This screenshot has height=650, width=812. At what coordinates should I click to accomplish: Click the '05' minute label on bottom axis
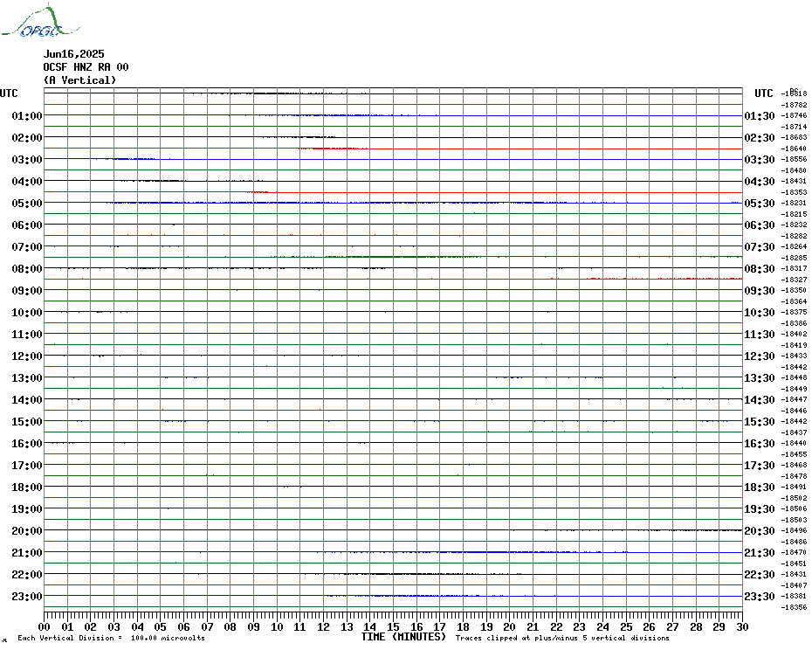(161, 627)
